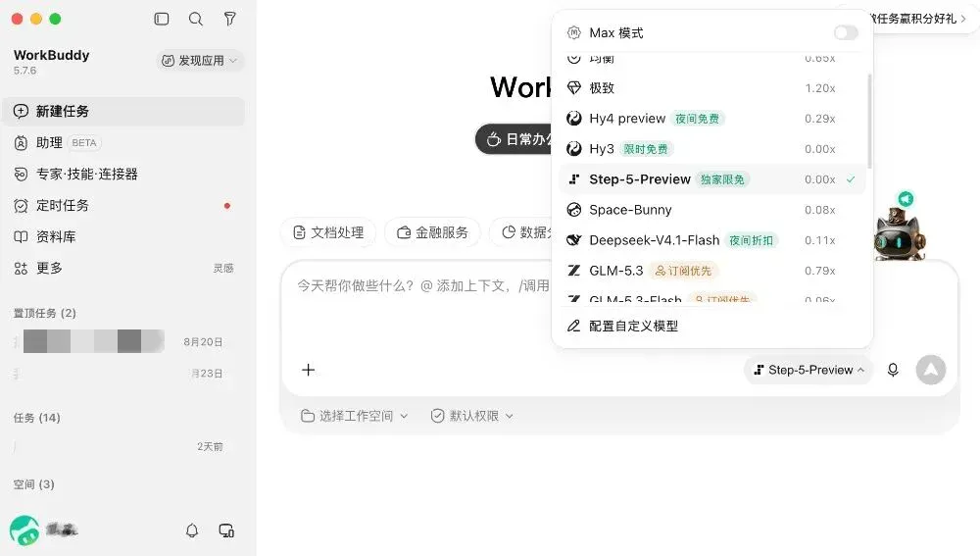Screen dimensions: 980x556
Task: Toggle the Max 模式 switch
Action: click(846, 32)
